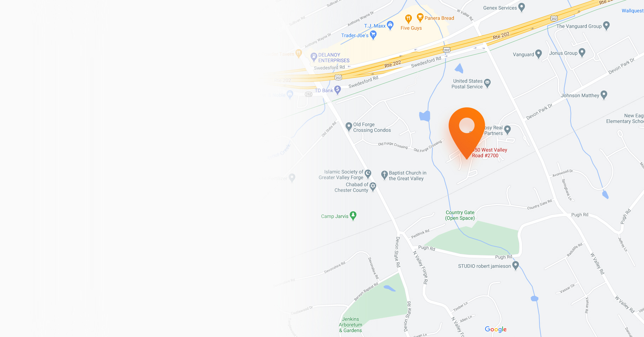Click the large orange location pin
Image resolution: width=644 pixels, height=337 pixels.
[x=467, y=132]
